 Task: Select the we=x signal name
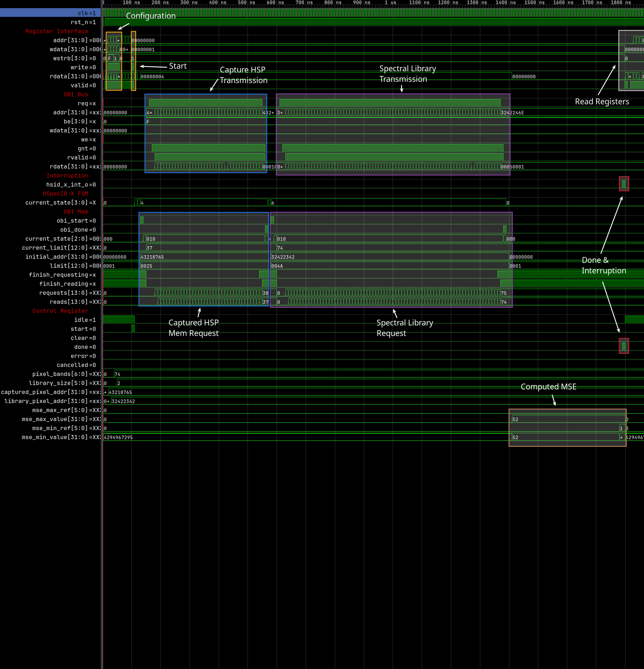tap(88, 140)
